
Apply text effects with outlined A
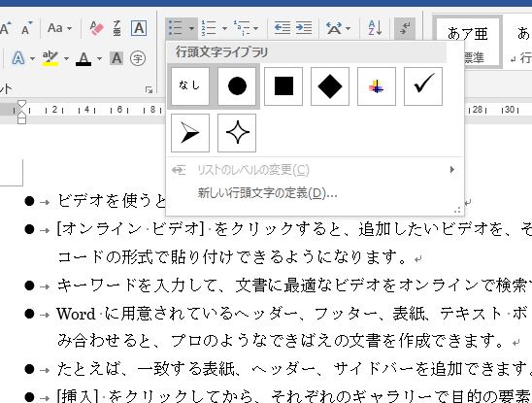pyautogui.click(x=18, y=58)
